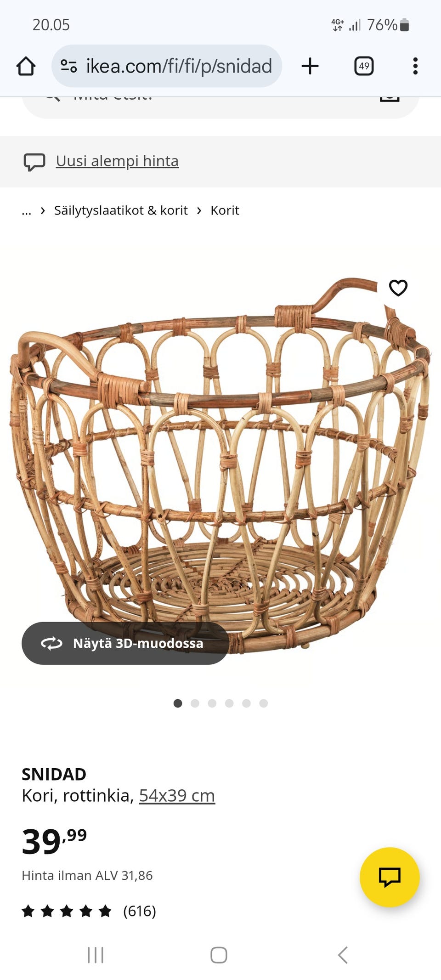Tap the speech bubble icon beside Uusi alempi hinta
441x980 pixels.
(34, 162)
